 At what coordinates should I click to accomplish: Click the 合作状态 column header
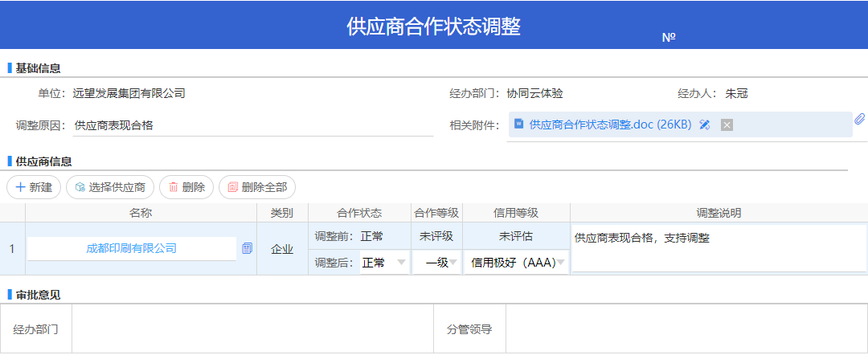click(x=359, y=213)
